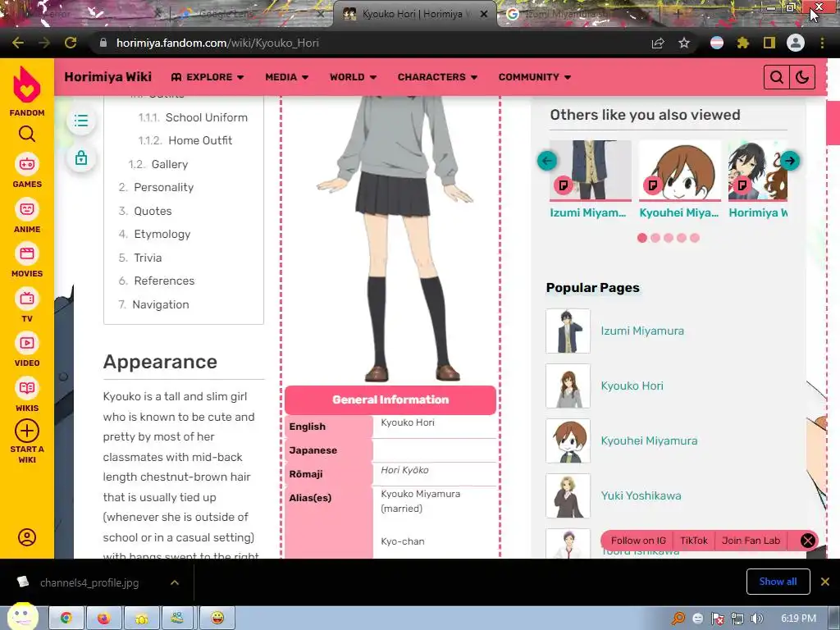Screen dimensions: 840x630
Task: Toggle the table of contents list button
Action: pyautogui.click(x=81, y=120)
